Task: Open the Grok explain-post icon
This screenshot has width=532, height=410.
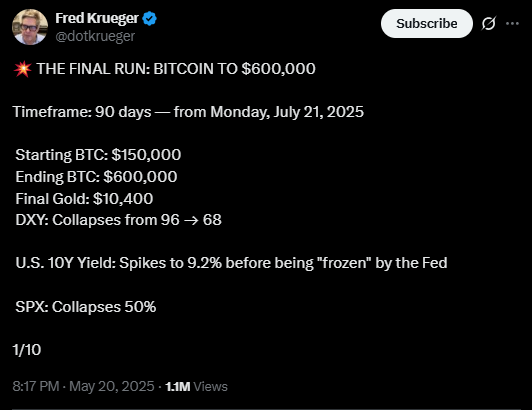Action: click(489, 23)
